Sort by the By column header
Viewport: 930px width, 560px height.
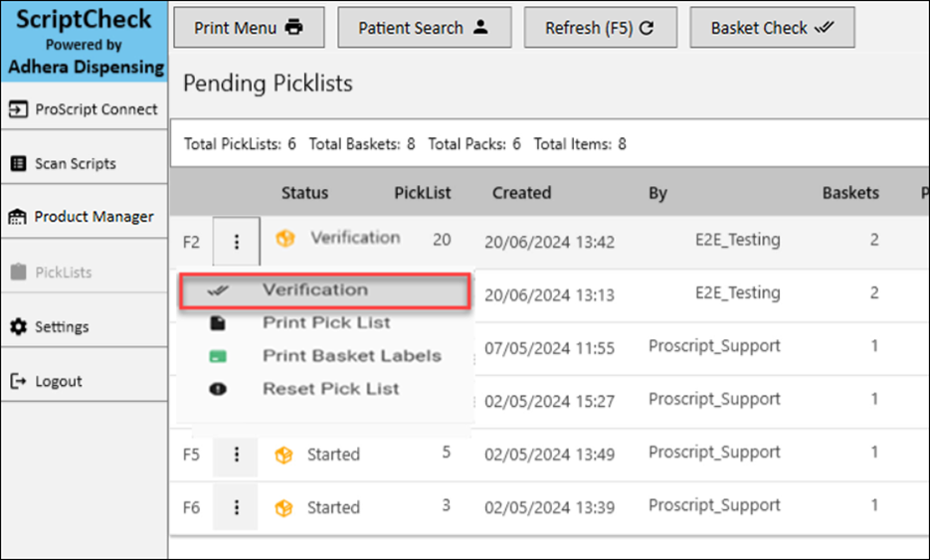click(657, 193)
